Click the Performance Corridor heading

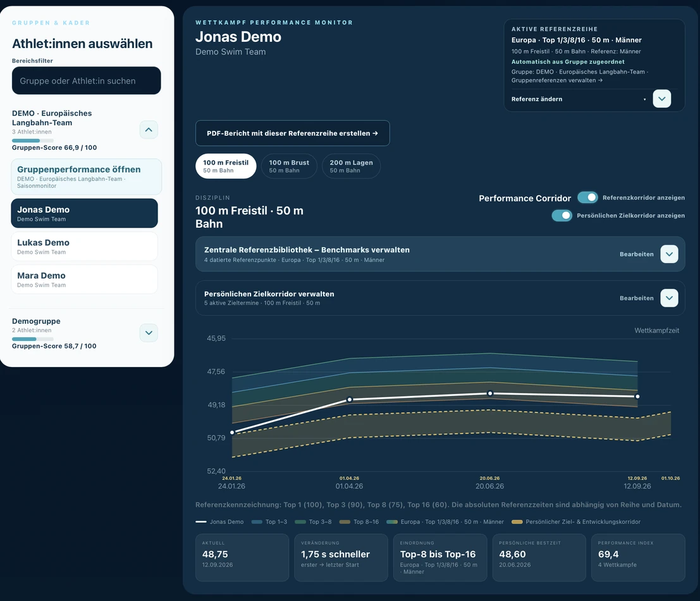[525, 198]
